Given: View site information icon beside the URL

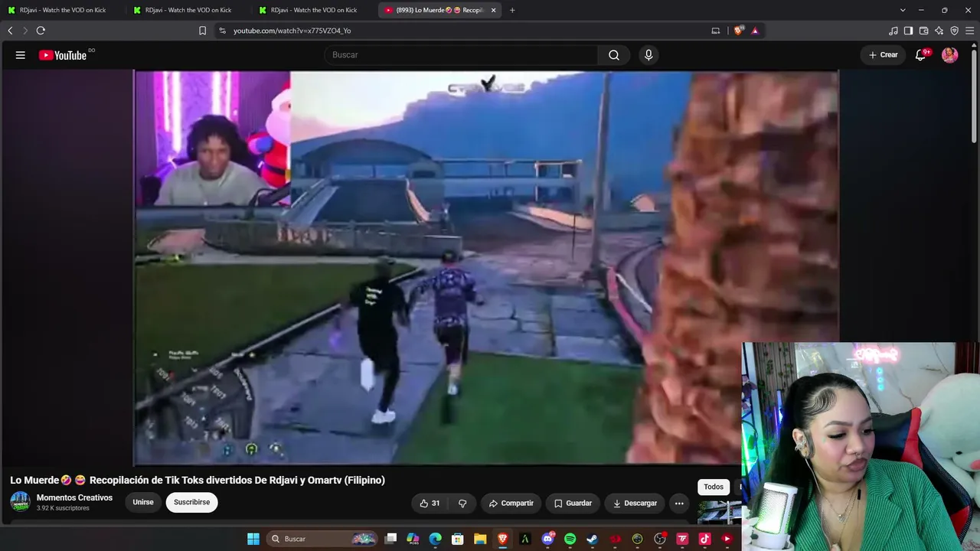Looking at the screenshot, I should coord(222,31).
